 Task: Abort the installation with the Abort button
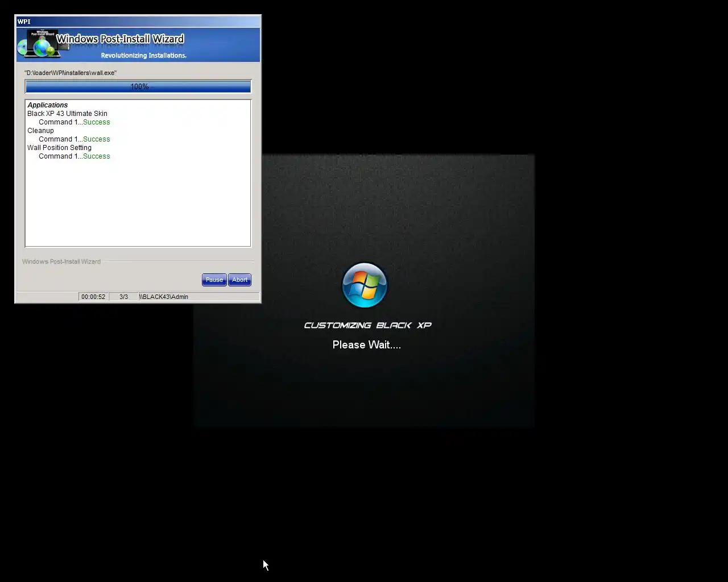tap(239, 280)
